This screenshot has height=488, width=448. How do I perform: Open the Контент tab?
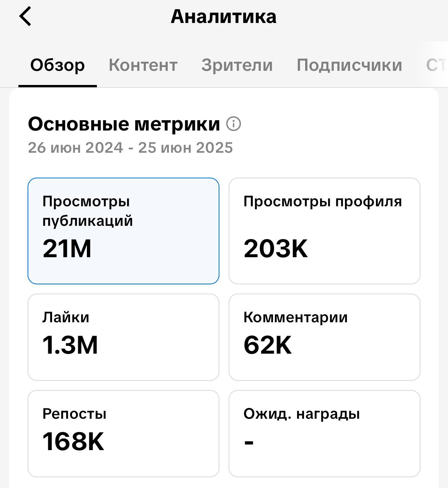[x=143, y=65]
